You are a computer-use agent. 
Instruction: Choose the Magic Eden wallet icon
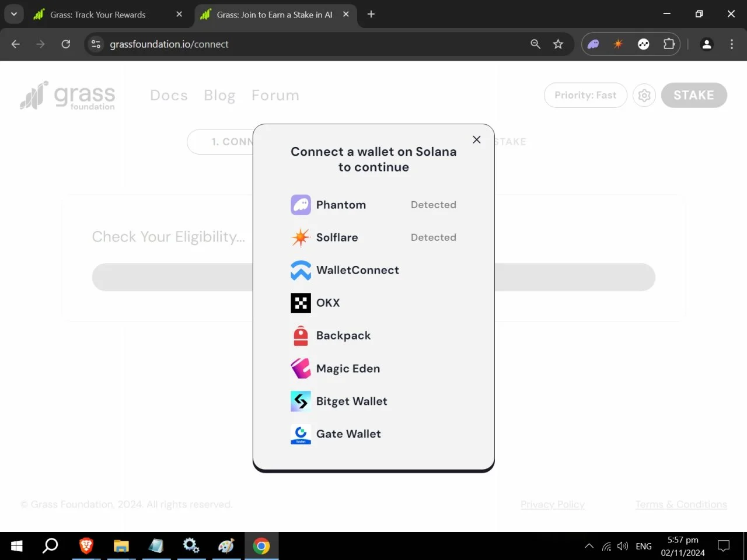pos(301,368)
